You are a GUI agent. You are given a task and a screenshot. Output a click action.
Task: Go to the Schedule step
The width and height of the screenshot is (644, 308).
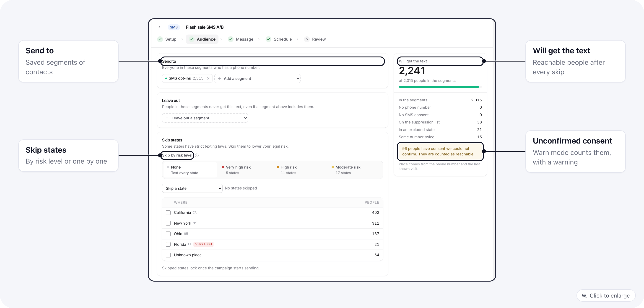coord(279,39)
